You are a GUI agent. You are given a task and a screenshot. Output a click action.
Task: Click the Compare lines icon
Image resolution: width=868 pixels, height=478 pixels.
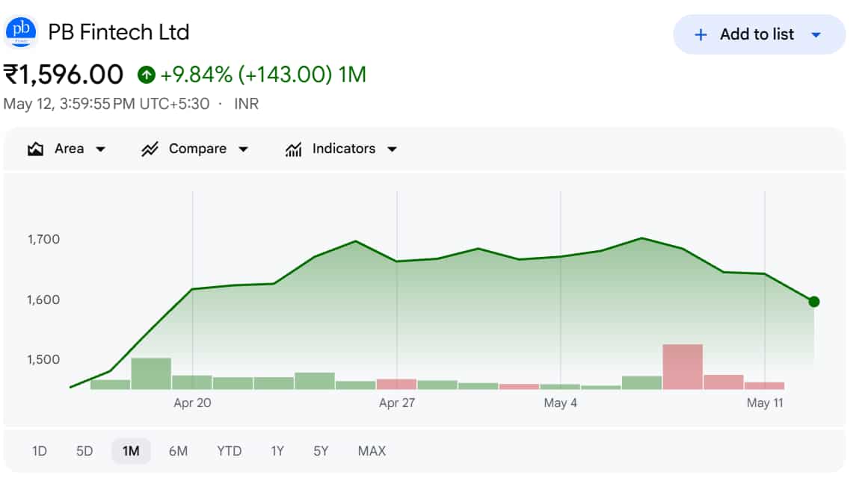point(150,149)
